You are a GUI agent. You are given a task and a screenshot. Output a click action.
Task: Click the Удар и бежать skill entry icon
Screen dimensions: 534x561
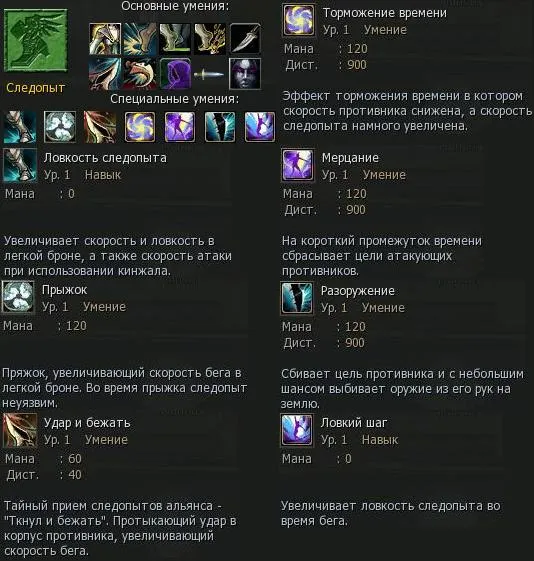[20, 430]
